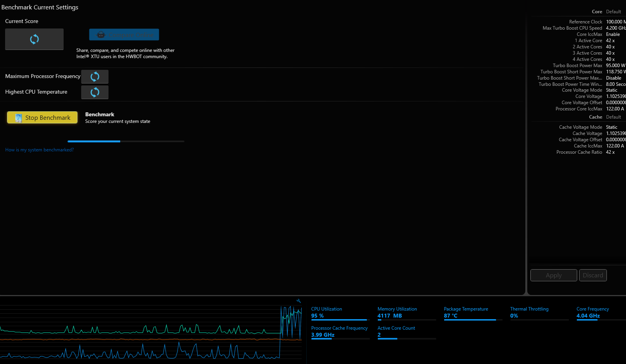Click the Highest CPU Temperature spinner icon
Viewport: 626px width, 364px height.
[x=95, y=92]
